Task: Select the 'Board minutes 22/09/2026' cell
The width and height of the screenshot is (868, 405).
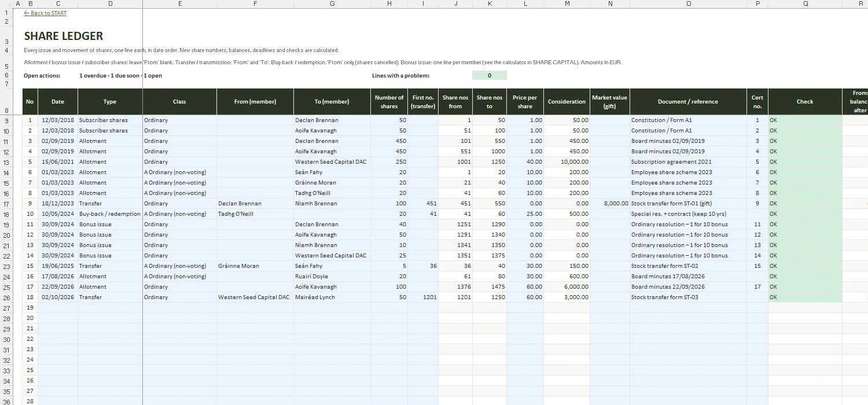Action: point(688,287)
